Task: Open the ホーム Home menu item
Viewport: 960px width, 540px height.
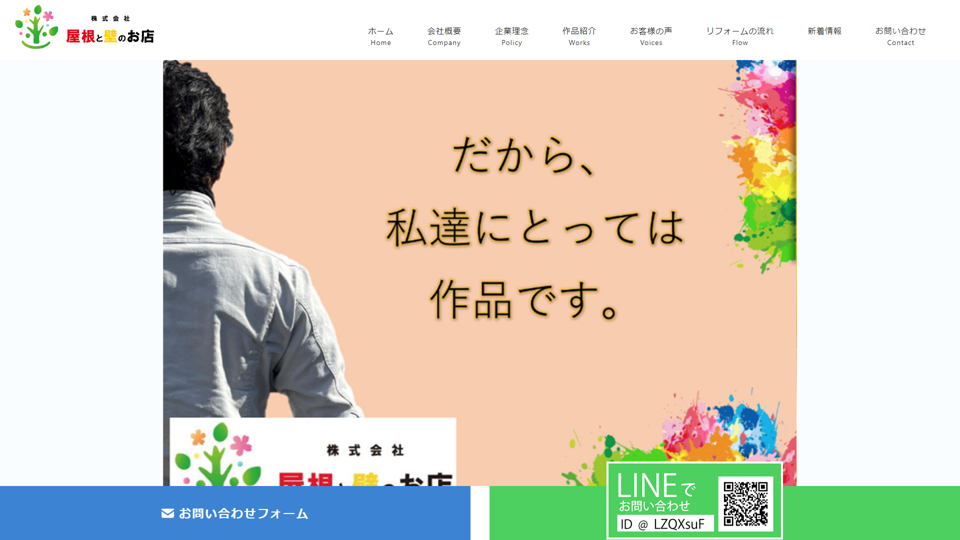Action: (x=380, y=36)
